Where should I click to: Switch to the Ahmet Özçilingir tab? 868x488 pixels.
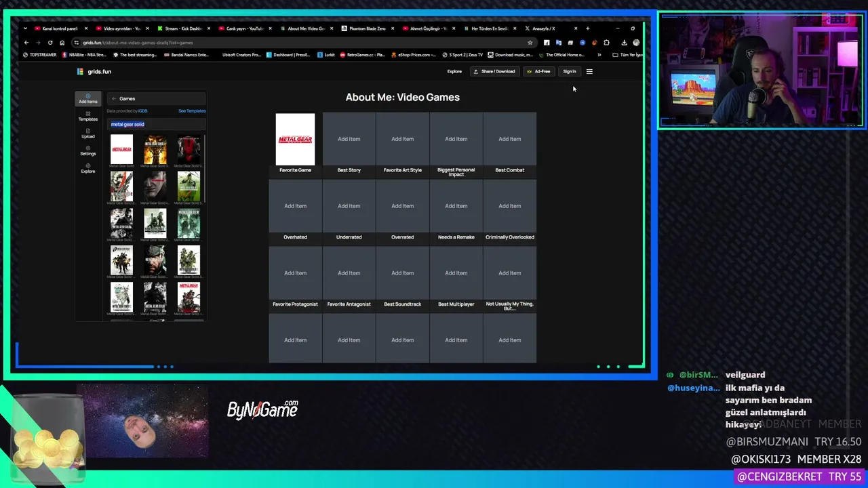pyautogui.click(x=428, y=28)
